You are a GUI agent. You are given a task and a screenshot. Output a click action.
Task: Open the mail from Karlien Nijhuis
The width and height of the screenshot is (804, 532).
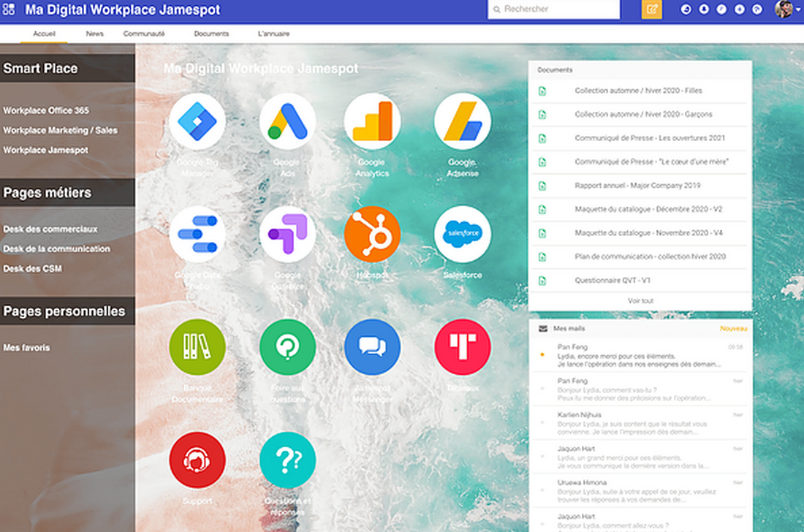click(640, 423)
